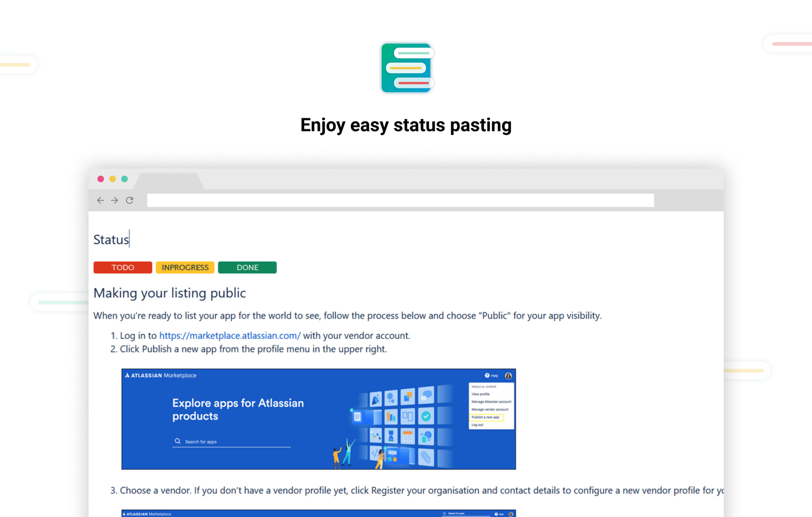Click the checkmark tile in the illustration
The image size is (812, 517).
(426, 416)
